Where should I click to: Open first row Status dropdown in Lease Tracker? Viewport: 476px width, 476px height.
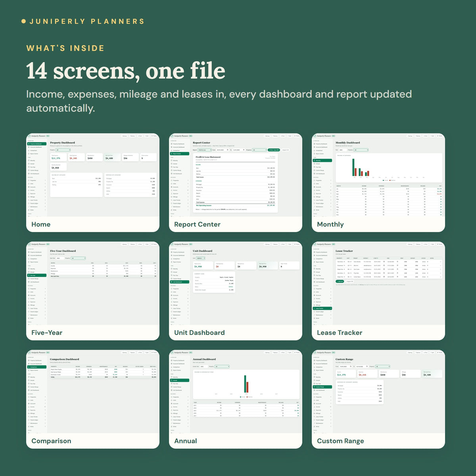[425, 262]
